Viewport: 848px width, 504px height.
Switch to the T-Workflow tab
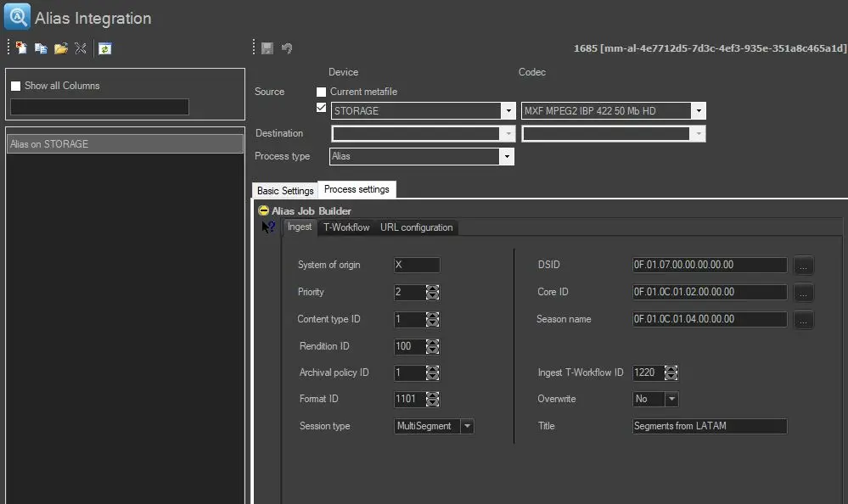pyautogui.click(x=346, y=227)
